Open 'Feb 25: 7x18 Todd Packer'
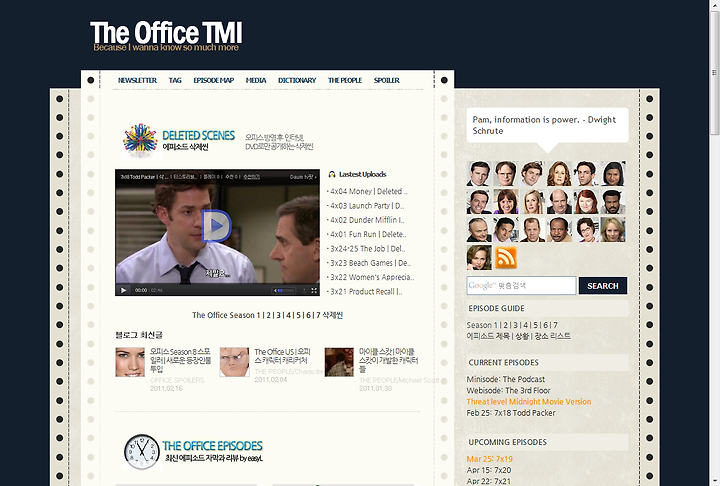The image size is (720, 486). coord(511,413)
